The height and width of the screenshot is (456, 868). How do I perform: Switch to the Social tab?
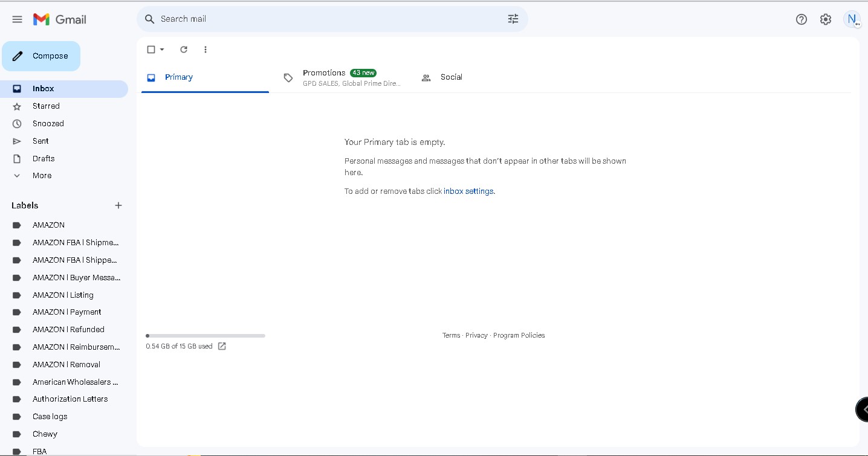(481, 77)
